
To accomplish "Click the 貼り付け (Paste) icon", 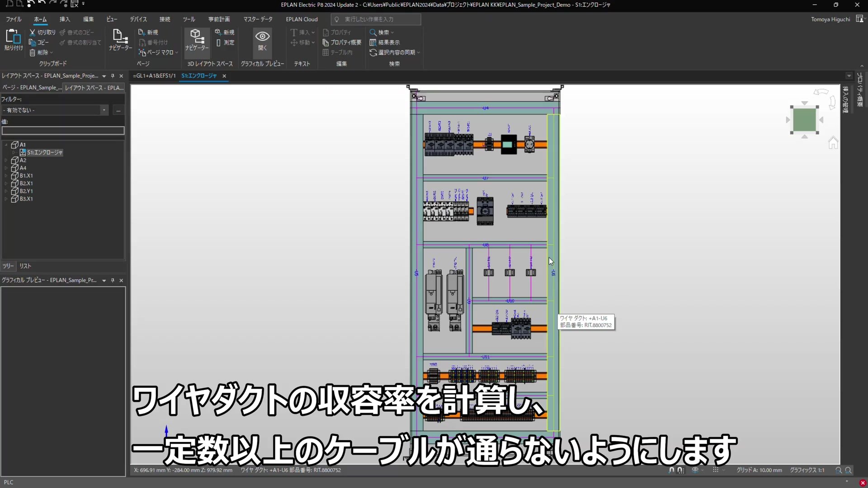I will tap(13, 37).
